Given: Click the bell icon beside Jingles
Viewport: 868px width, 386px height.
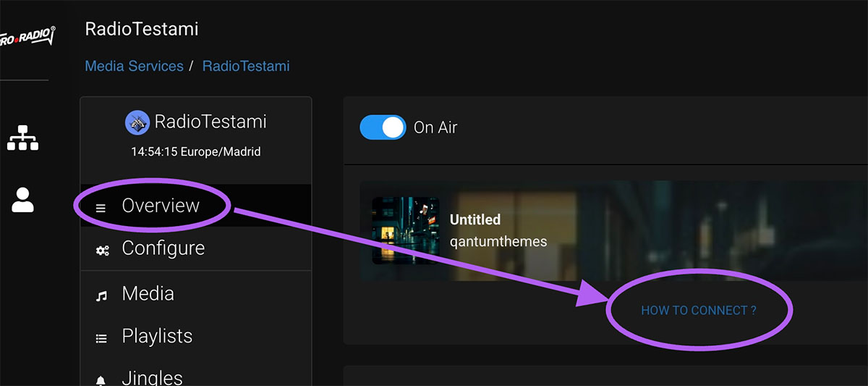Looking at the screenshot, I should [x=101, y=380].
